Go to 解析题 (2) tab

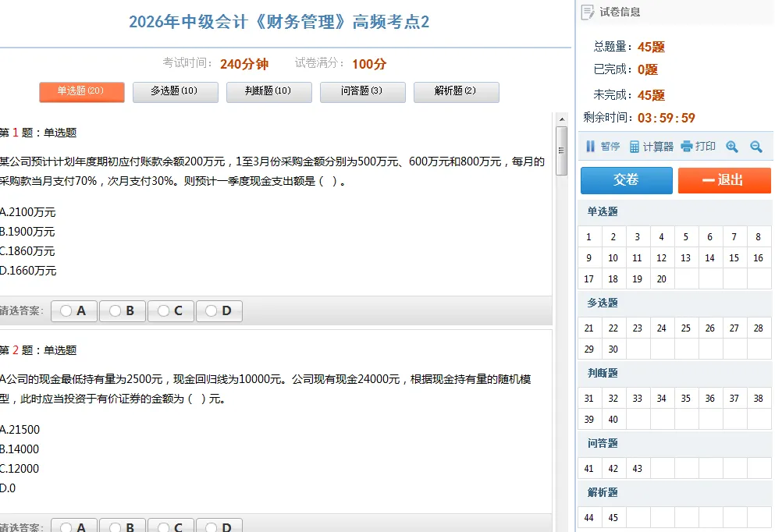tap(457, 92)
